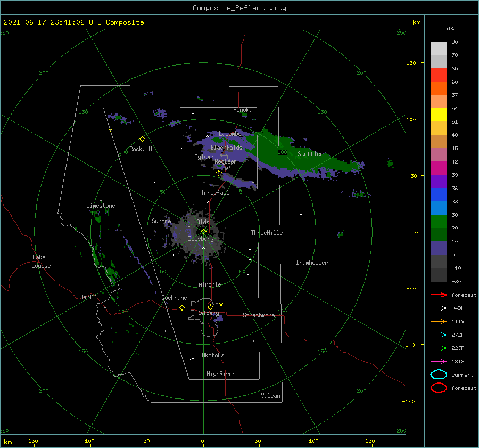Image resolution: width=479 pixels, height=448 pixels.
Task: Click the asterisk marker above Limestone
Action: (101, 201)
